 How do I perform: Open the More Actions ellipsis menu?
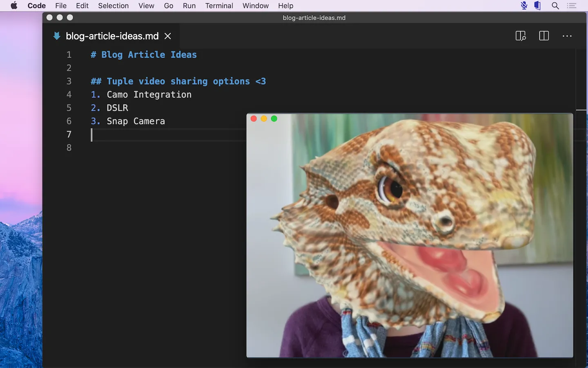tap(567, 36)
